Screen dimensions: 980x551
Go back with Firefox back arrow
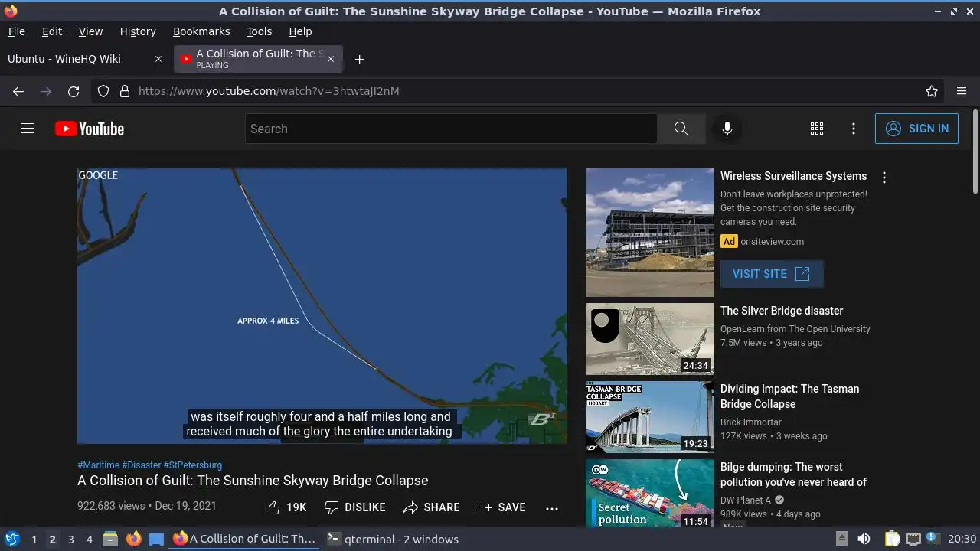click(x=18, y=91)
